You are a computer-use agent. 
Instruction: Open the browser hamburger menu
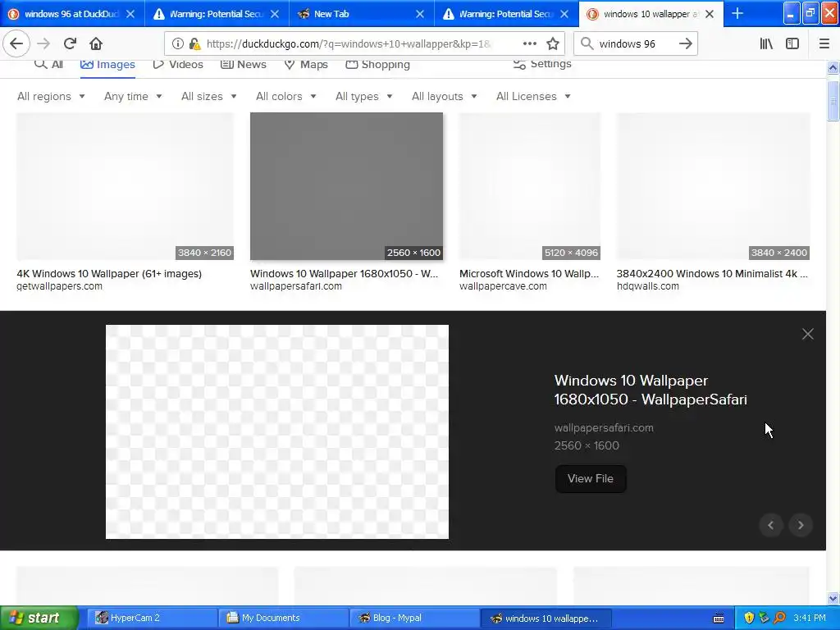click(x=824, y=44)
